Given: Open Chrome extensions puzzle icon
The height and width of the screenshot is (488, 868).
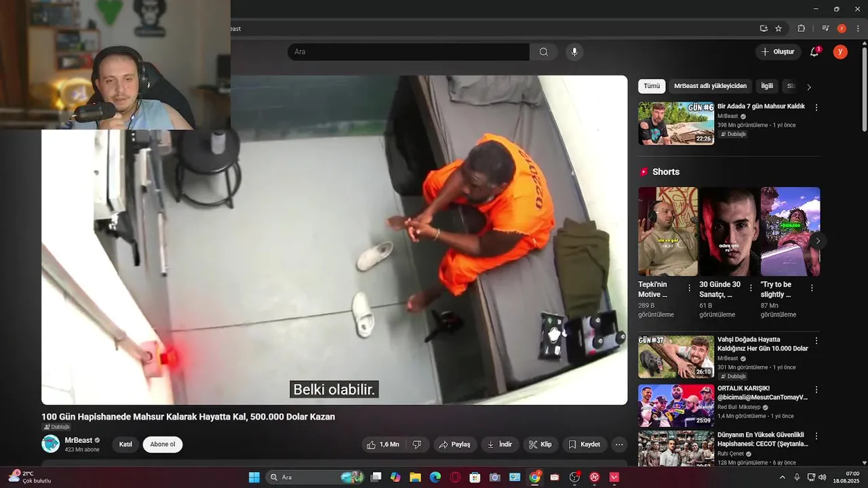Looking at the screenshot, I should pyautogui.click(x=801, y=28).
